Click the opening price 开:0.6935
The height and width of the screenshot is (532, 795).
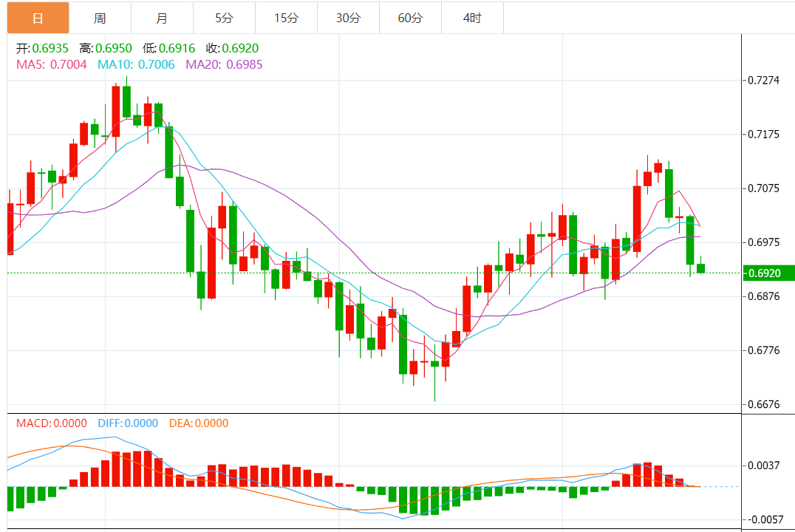tap(42, 48)
